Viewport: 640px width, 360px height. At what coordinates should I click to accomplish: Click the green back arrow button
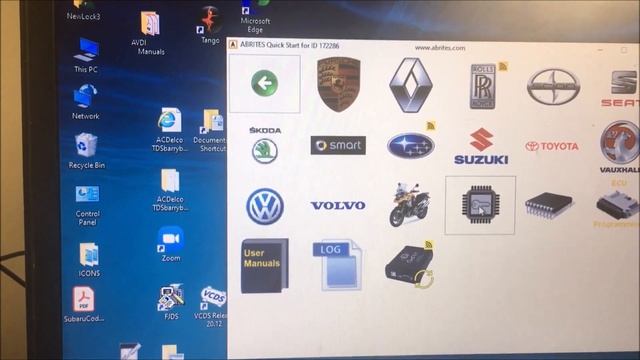pyautogui.click(x=264, y=83)
